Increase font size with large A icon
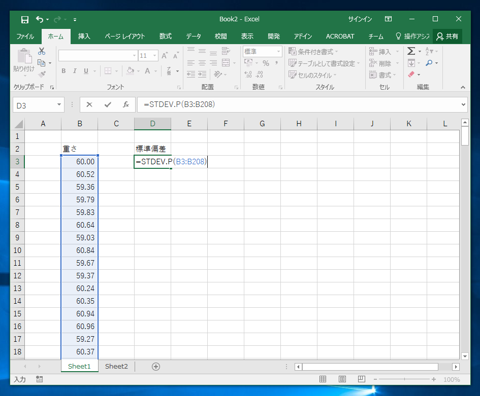 (164, 55)
